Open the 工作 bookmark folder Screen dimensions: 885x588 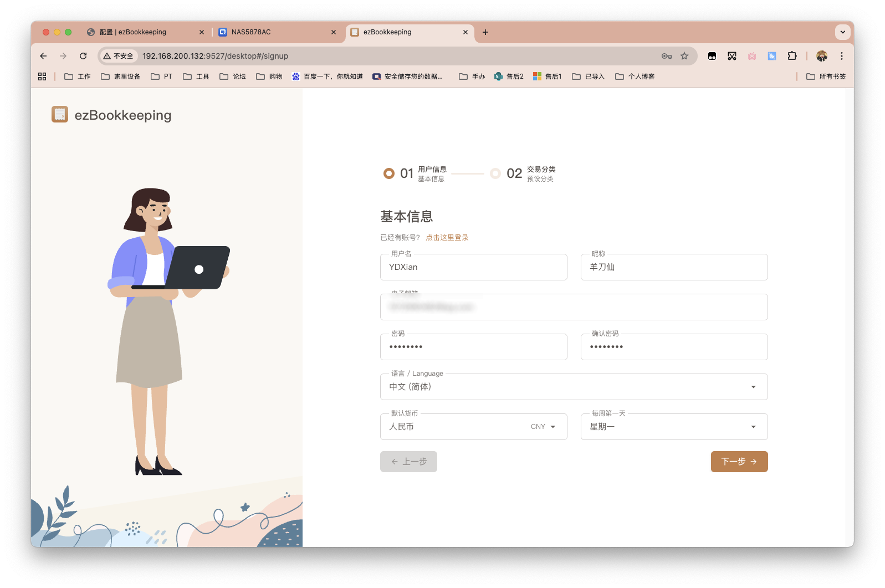[78, 76]
